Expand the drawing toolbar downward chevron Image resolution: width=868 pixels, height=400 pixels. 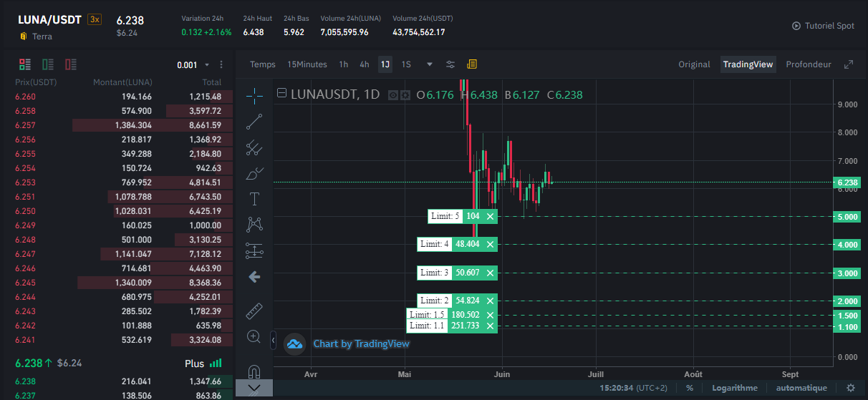coord(254,389)
